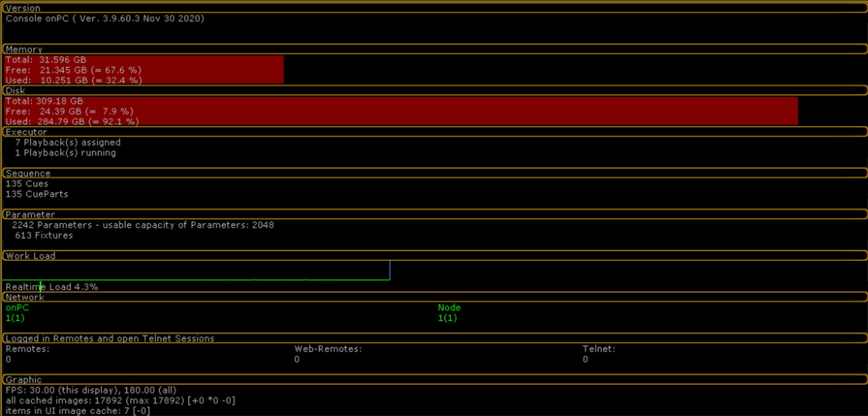Select the Network section header
This screenshot has height=416, width=868.
pyautogui.click(x=24, y=297)
